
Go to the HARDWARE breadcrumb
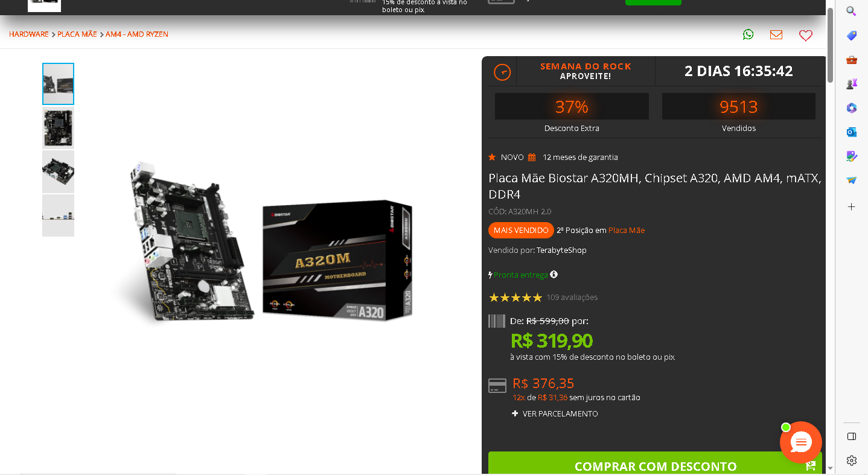click(29, 34)
